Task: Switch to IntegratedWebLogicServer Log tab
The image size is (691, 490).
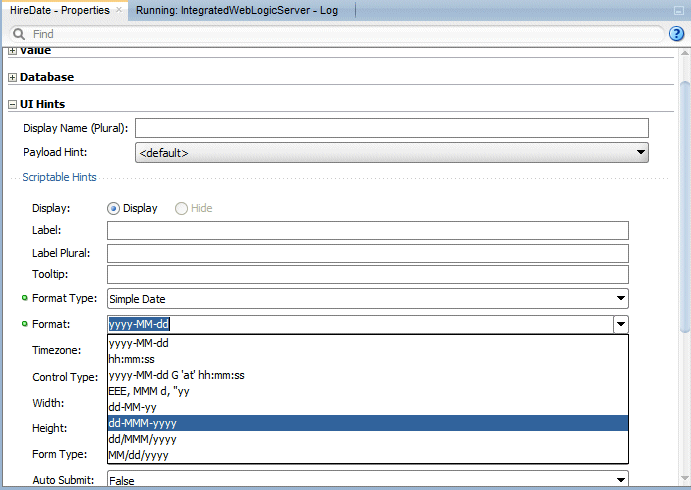Action: pyautogui.click(x=237, y=10)
